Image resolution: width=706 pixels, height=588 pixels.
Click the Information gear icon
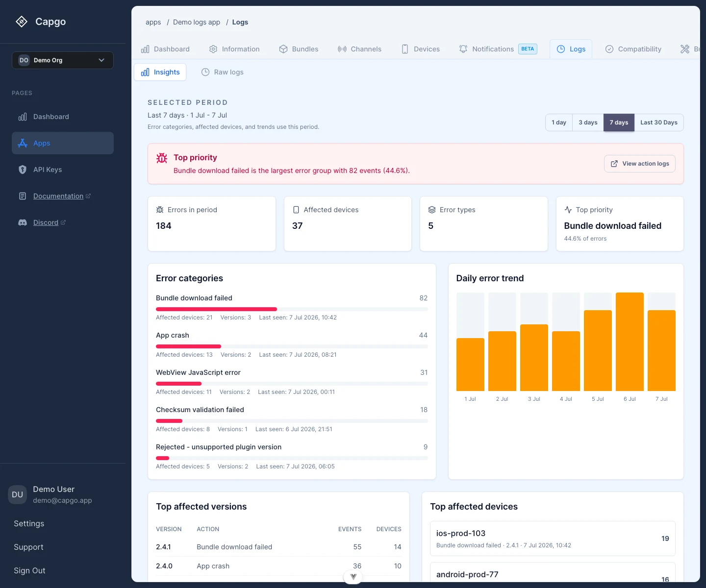click(x=213, y=49)
